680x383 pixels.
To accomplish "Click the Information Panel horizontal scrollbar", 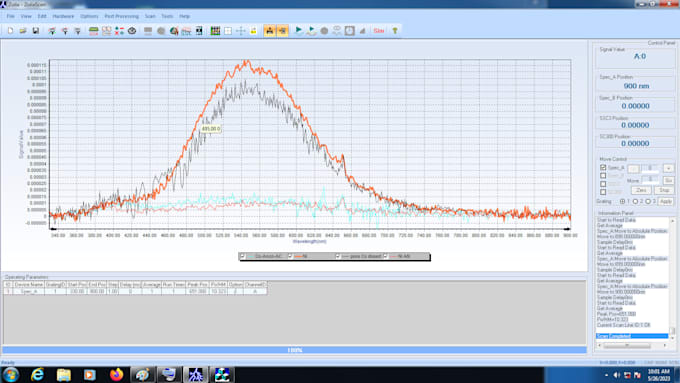I will coord(632,346).
